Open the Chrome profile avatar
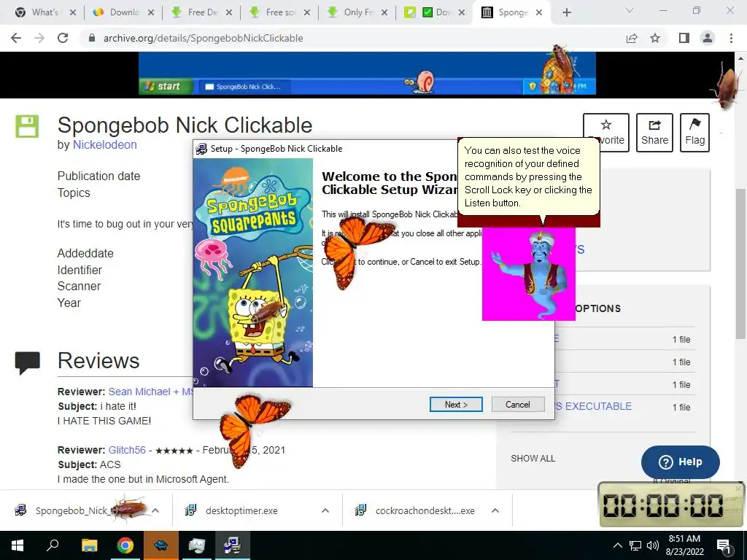 click(x=708, y=38)
